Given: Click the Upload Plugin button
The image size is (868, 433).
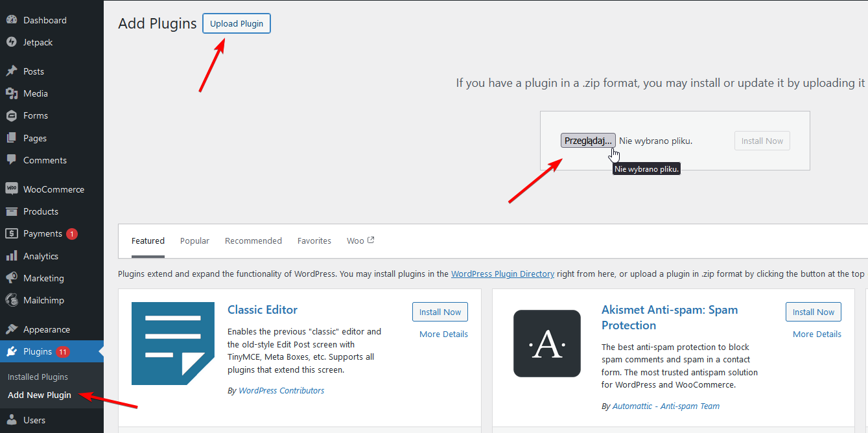Looking at the screenshot, I should [x=236, y=23].
